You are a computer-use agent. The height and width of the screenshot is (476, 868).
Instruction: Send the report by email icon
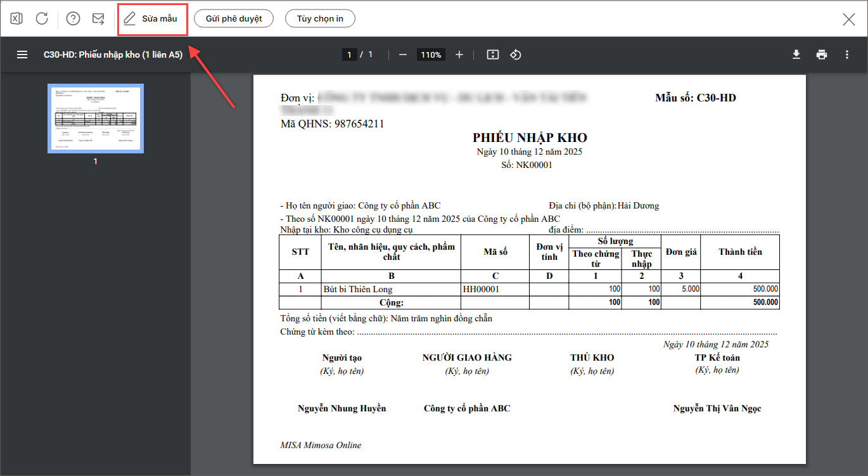click(98, 18)
